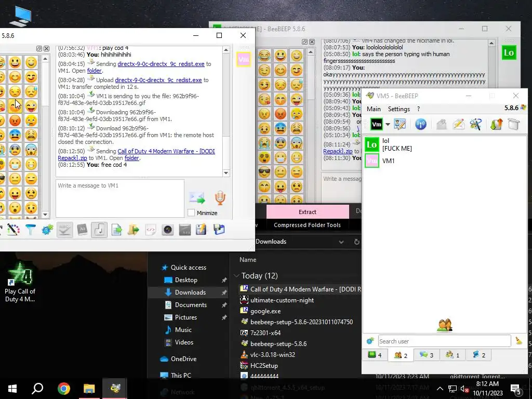This screenshot has width=532, height=399.
Task: Click the dark gray panel icon beside the camera
Action: tap(185, 230)
